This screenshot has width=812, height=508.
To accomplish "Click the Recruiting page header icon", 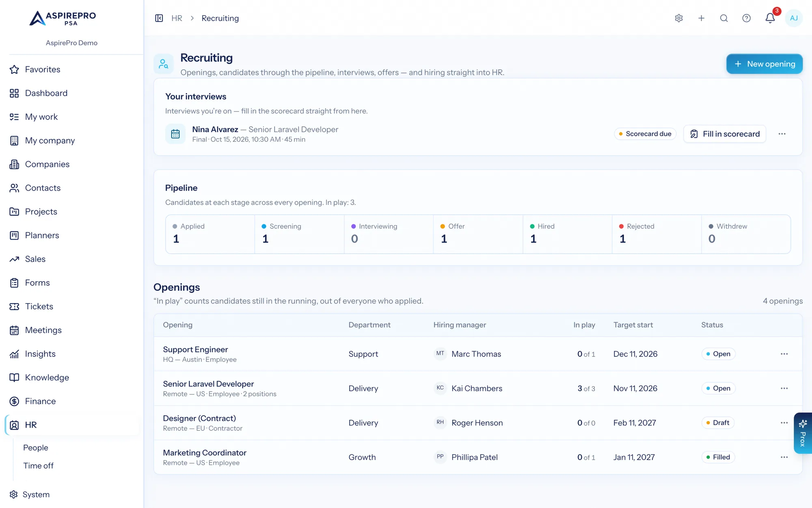I will [164, 64].
